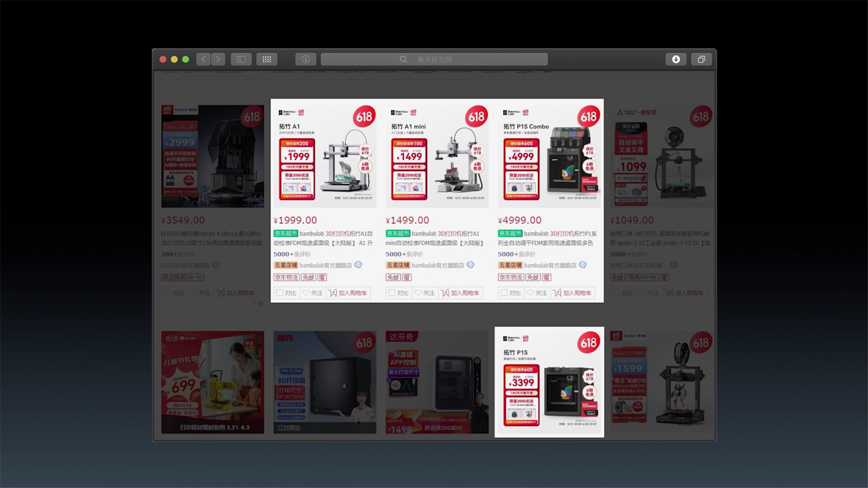Open the 拓竹 P1S Combo product image
This screenshot has height=488, width=868.
pyautogui.click(x=549, y=156)
